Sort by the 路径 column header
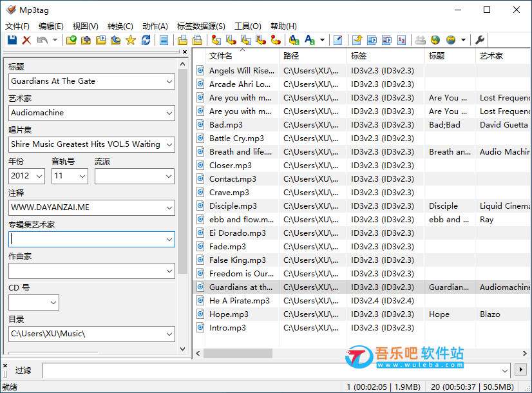The image size is (532, 393). click(x=313, y=55)
